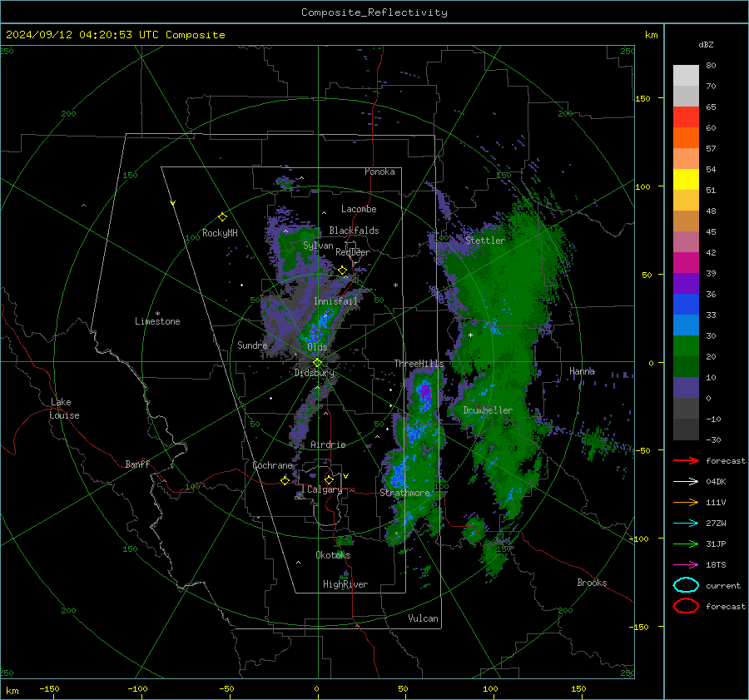This screenshot has width=749, height=700.
Task: Choose the green 31JP arrow legend icon
Action: (x=686, y=544)
